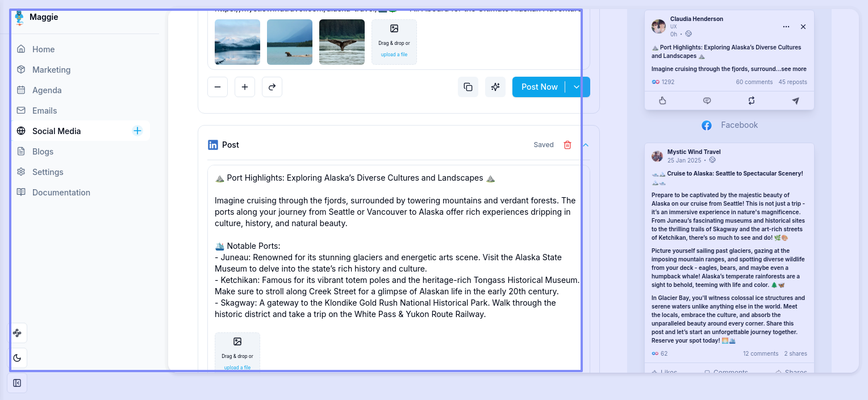Click the plus icon beside Social Media
This screenshot has height=400, width=868.
pos(137,131)
